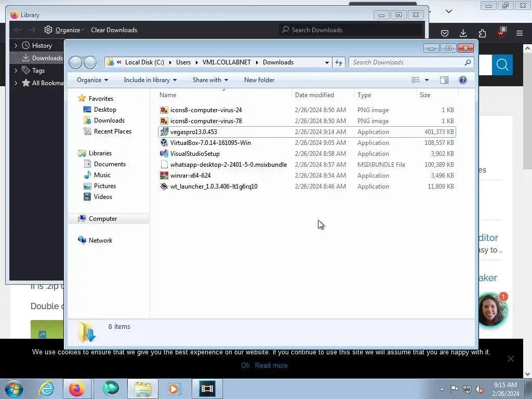This screenshot has height=399, width=532.
Task: Click the muted volume tray icon
Action: tap(480, 389)
